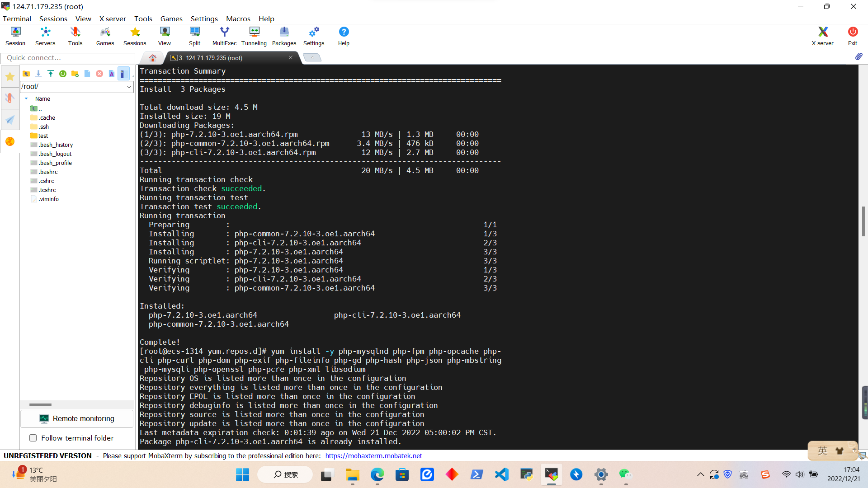This screenshot has width=868, height=488.
Task: Switch to the home tab
Action: 152,58
